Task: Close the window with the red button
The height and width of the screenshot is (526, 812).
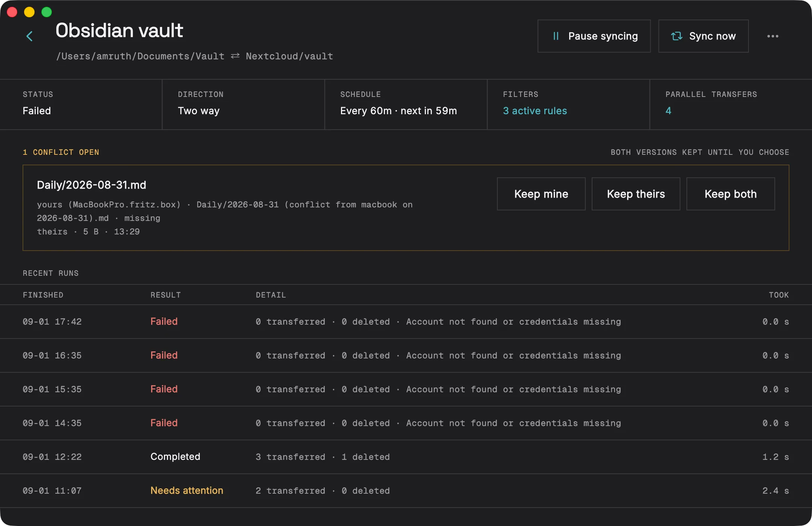Action: tap(12, 12)
